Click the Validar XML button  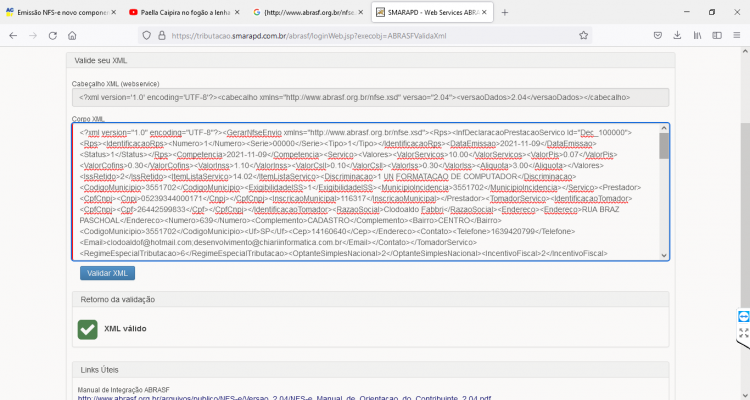tap(107, 273)
